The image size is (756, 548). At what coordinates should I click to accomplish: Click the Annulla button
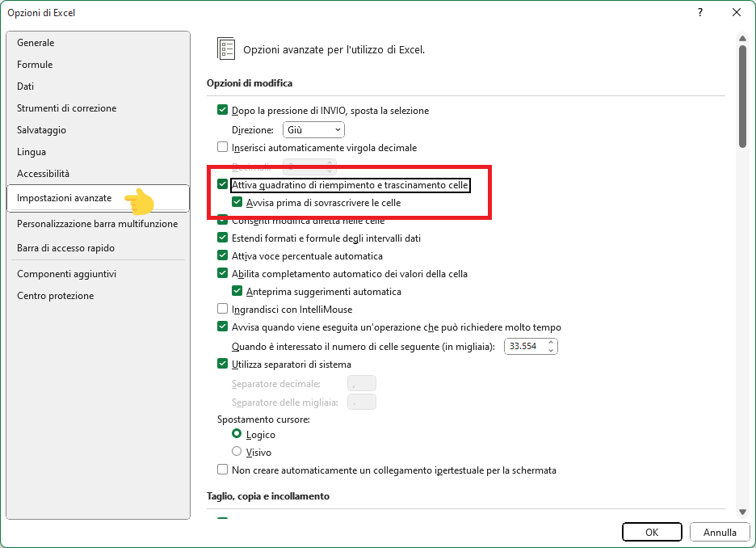tap(720, 532)
